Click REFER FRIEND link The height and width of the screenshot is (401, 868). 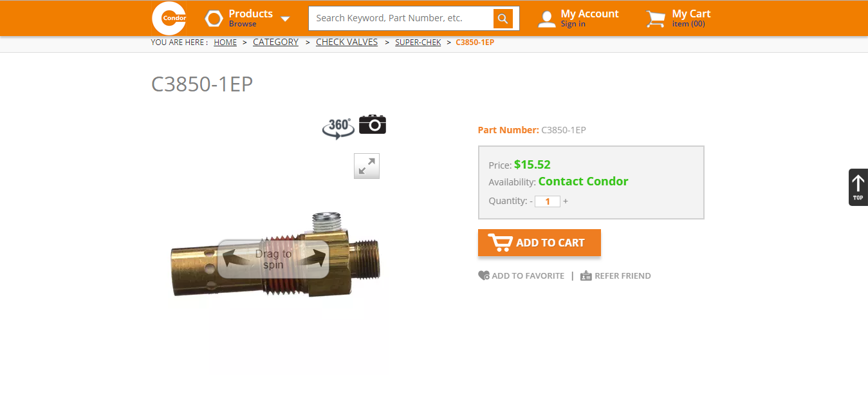click(616, 275)
